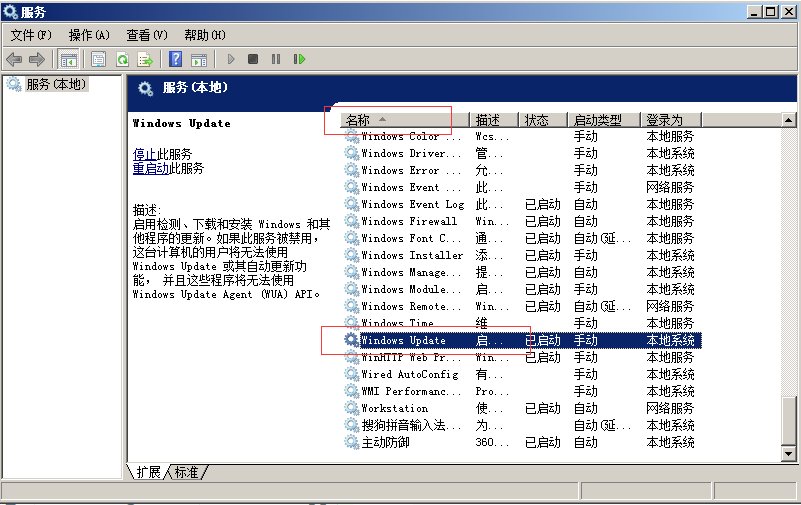The image size is (801, 505).
Task: Click the Stop service square icon
Action: pos(253,59)
